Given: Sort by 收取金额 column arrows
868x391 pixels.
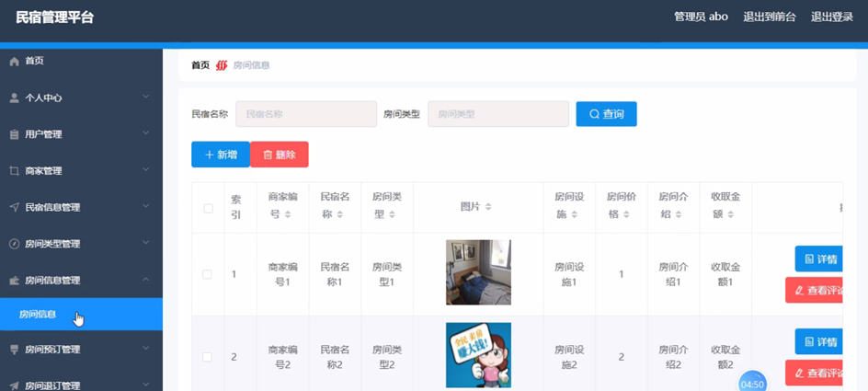Looking at the screenshot, I should [731, 215].
